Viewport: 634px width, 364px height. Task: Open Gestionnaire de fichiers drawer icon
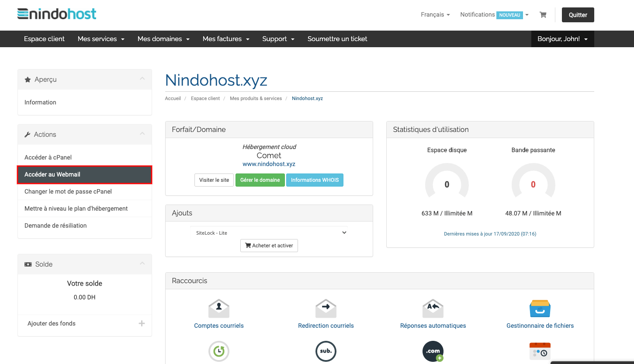(x=540, y=309)
